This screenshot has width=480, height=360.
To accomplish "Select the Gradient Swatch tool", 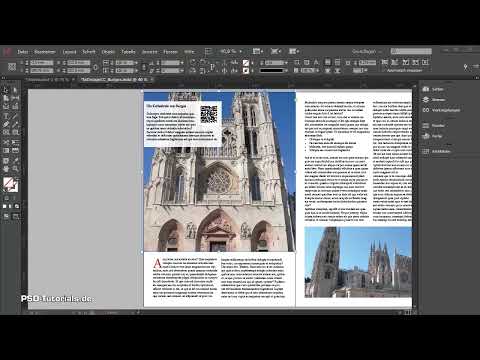I will click(x=6, y=151).
